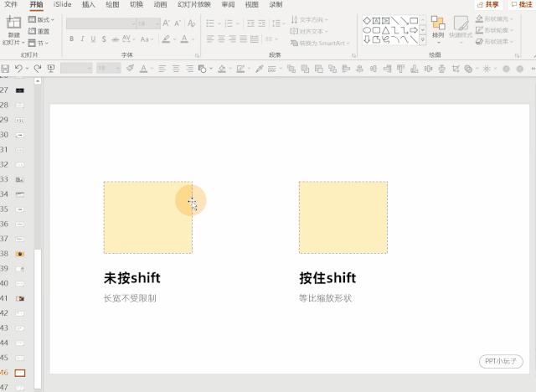
Task: Select slide 46 thumbnail
Action: pos(20,373)
